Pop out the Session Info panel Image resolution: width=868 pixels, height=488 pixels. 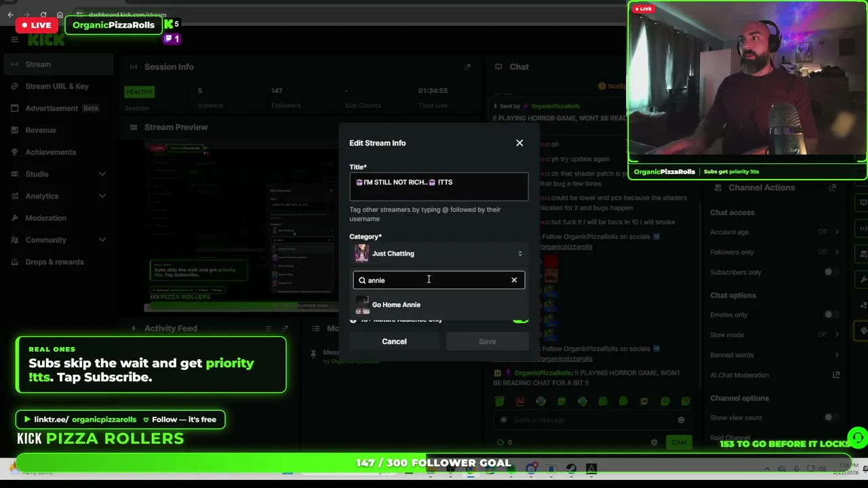coord(467,66)
